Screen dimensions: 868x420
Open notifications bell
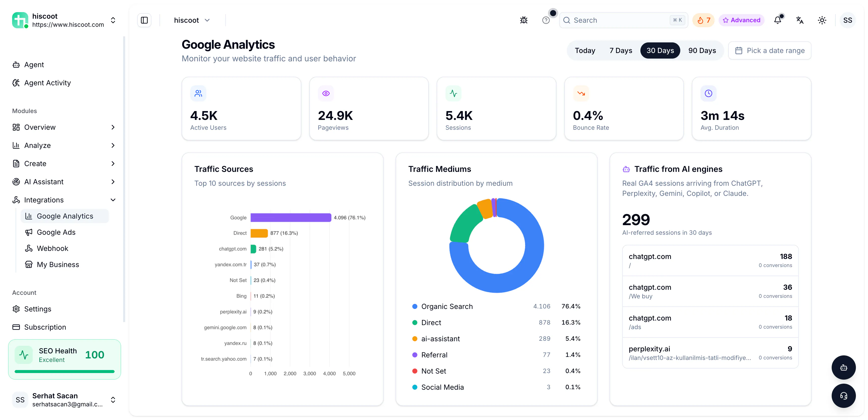[x=777, y=20]
